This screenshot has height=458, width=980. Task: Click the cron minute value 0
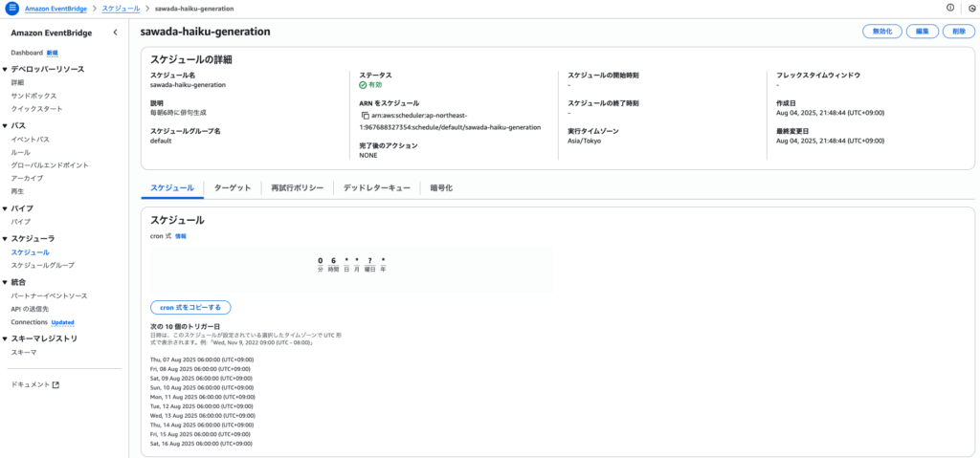click(320, 261)
